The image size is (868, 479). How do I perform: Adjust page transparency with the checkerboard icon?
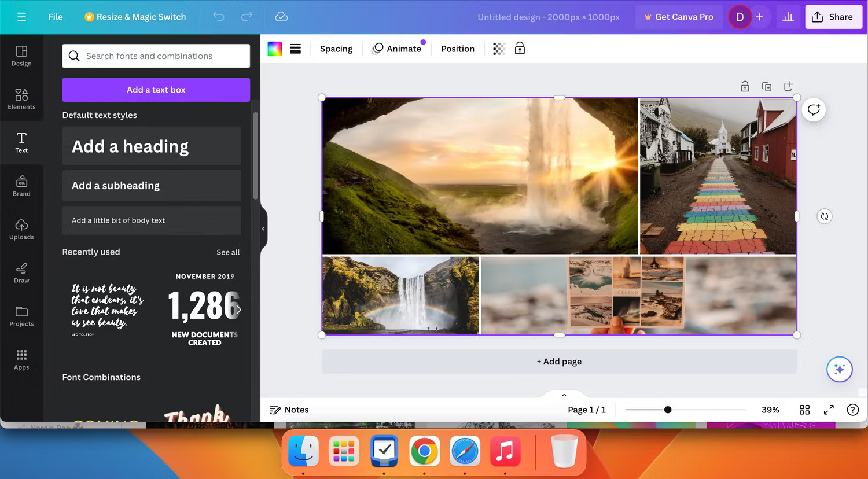(x=499, y=49)
